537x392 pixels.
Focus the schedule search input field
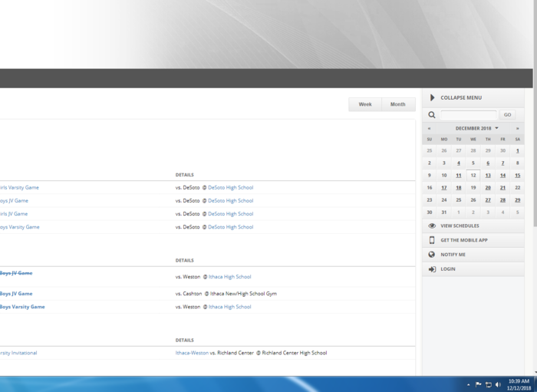[469, 115]
